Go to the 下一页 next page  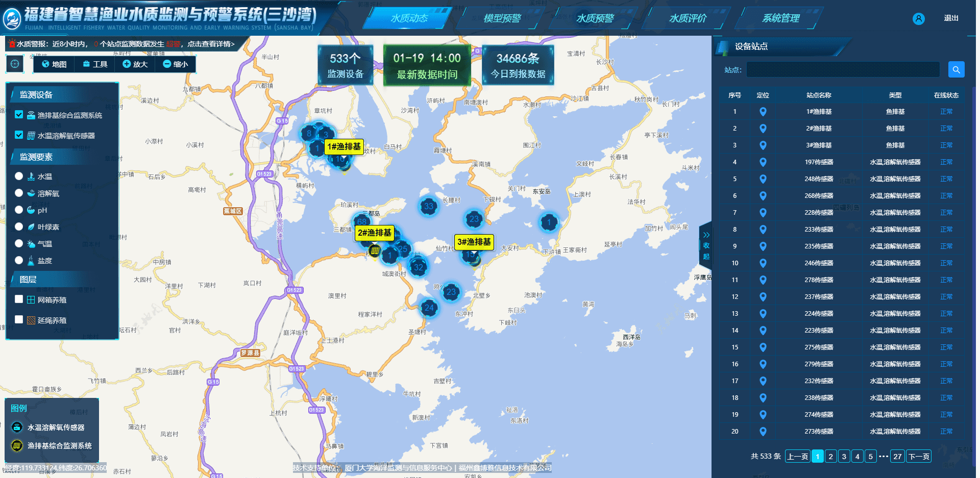click(918, 457)
